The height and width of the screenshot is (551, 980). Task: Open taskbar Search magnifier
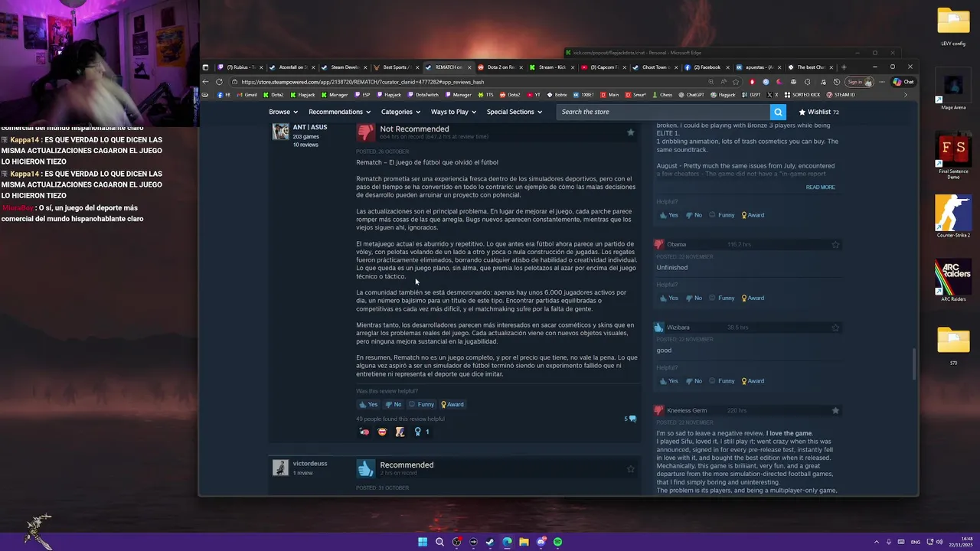(x=439, y=542)
